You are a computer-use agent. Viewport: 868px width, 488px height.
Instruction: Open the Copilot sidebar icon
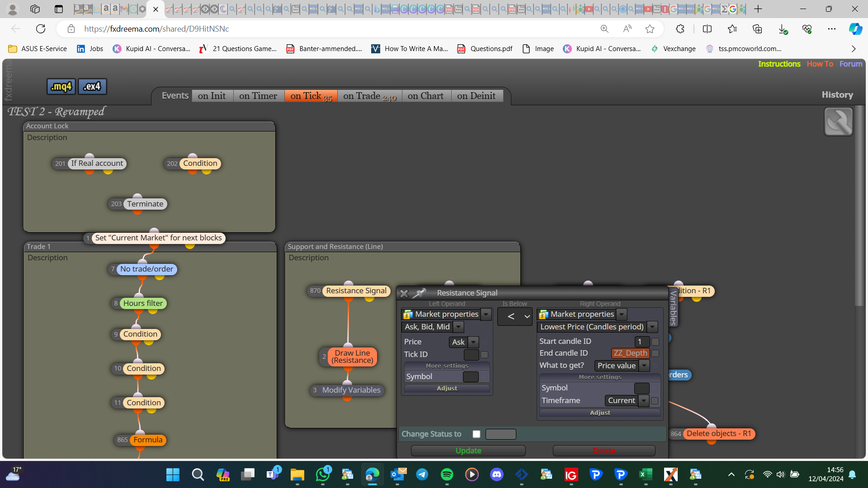coord(855,29)
